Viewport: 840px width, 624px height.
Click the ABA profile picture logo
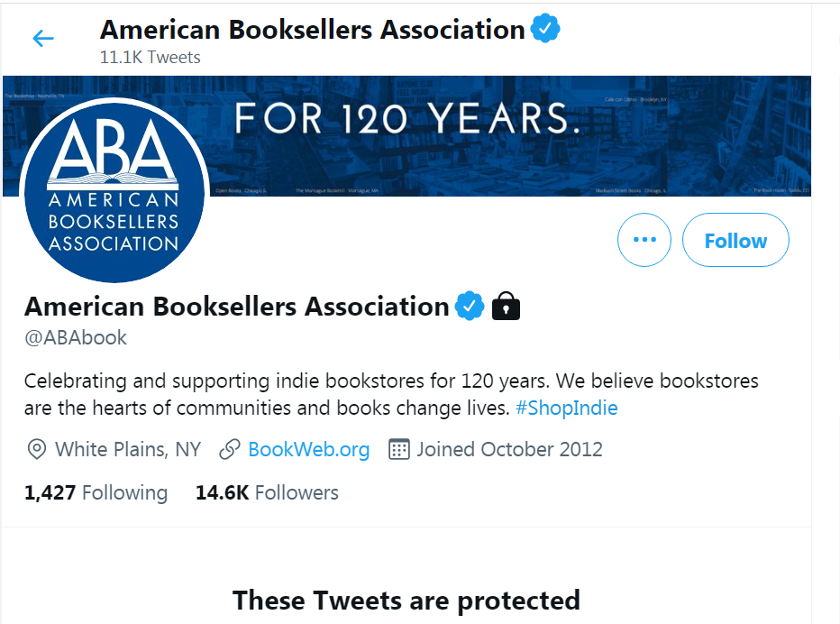point(114,190)
